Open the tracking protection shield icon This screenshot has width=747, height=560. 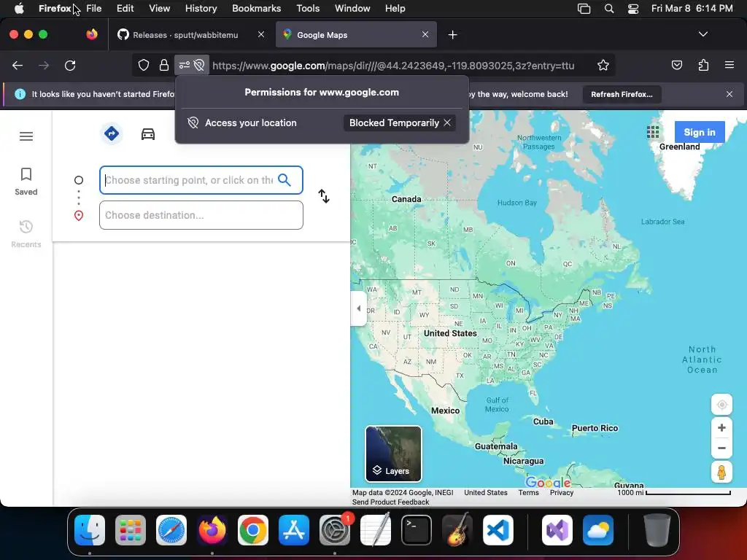tap(144, 66)
